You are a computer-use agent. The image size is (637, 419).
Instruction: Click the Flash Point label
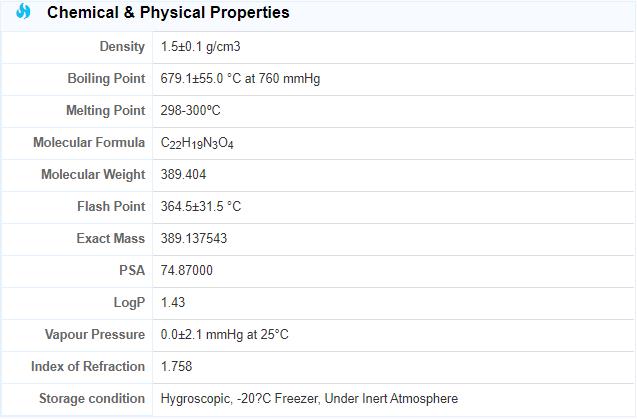pos(111,207)
